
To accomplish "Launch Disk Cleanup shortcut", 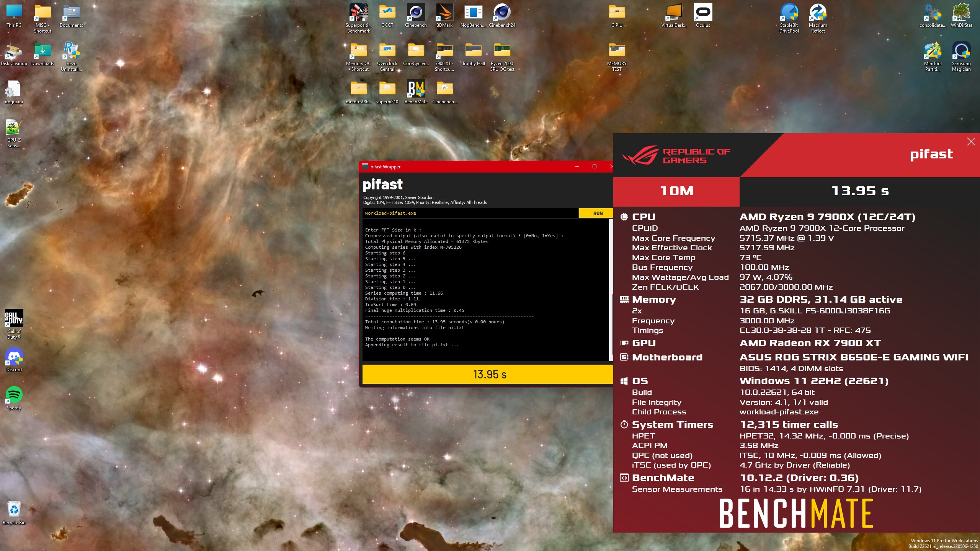I will click(x=14, y=54).
